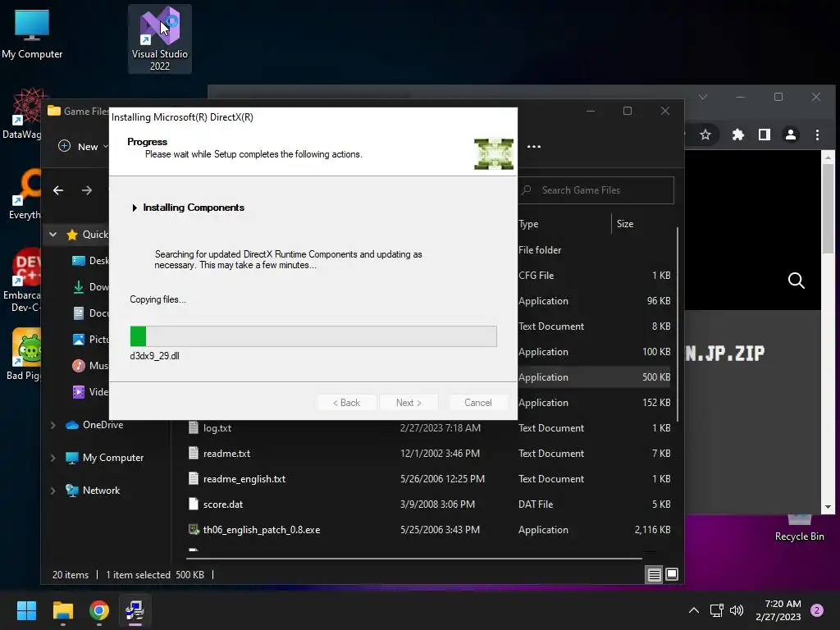This screenshot has width=840, height=630.
Task: Switch to large thumbnails view in File Explorer
Action: point(672,575)
